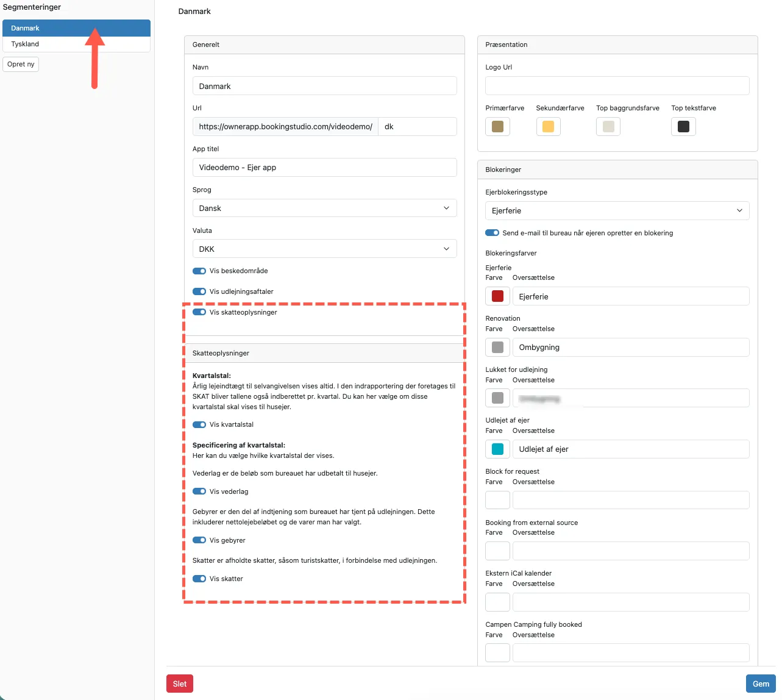Toggle the email to bureau switch
782x700 pixels.
492,233
